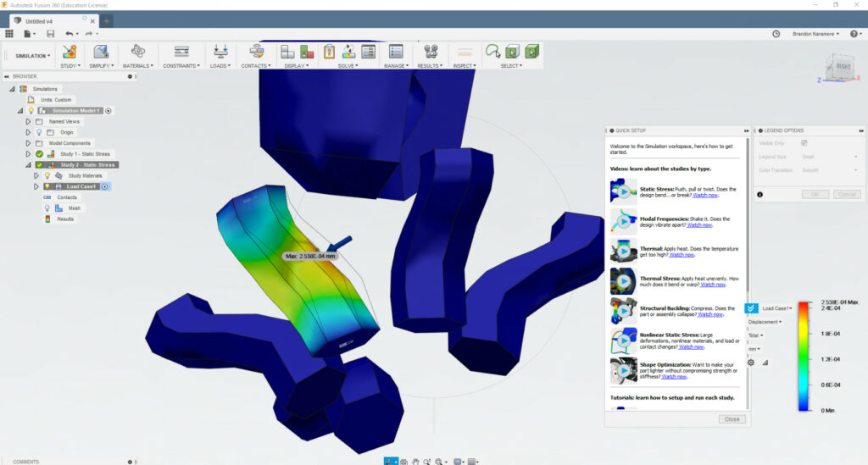
Task: Click the Results animate camera icon
Action: pos(431,52)
